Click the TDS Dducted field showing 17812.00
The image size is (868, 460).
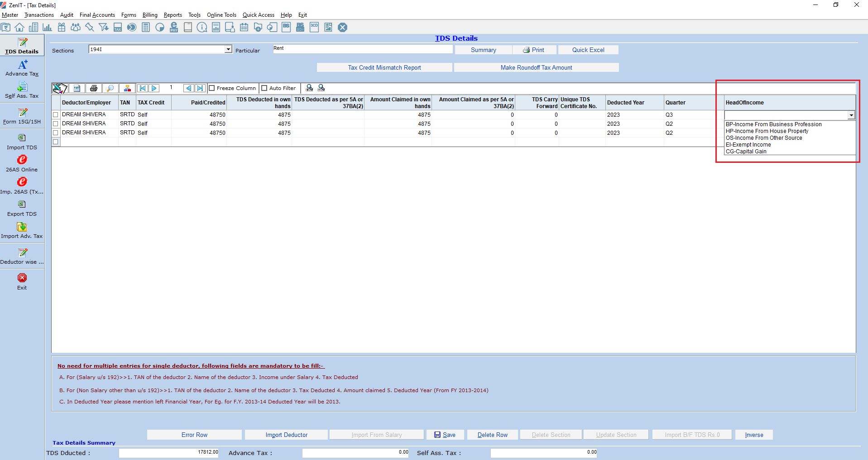(169, 453)
